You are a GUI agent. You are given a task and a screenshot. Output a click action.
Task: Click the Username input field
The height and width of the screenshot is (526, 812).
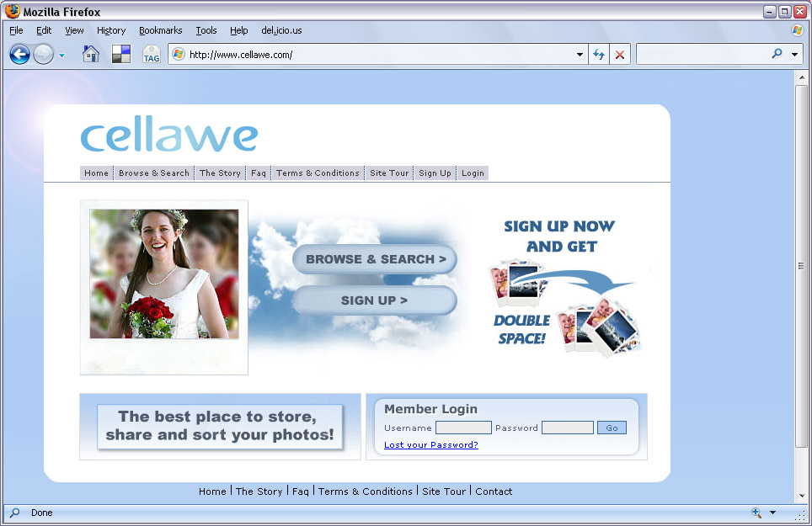[463, 428]
